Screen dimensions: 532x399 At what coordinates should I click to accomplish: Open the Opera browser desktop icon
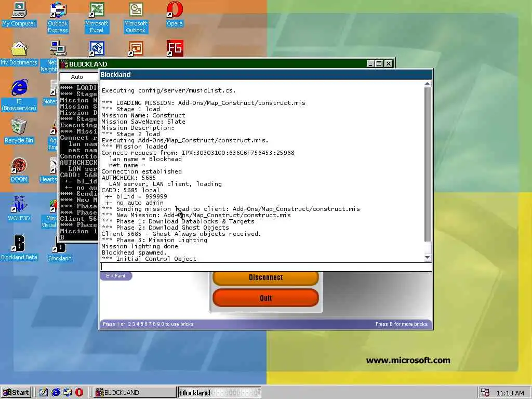(175, 14)
